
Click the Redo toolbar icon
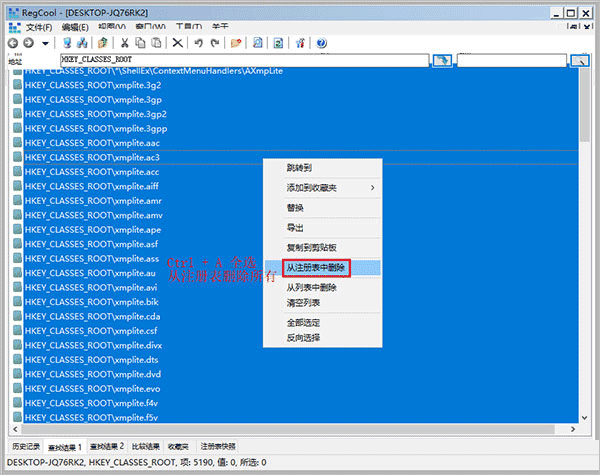(215, 43)
